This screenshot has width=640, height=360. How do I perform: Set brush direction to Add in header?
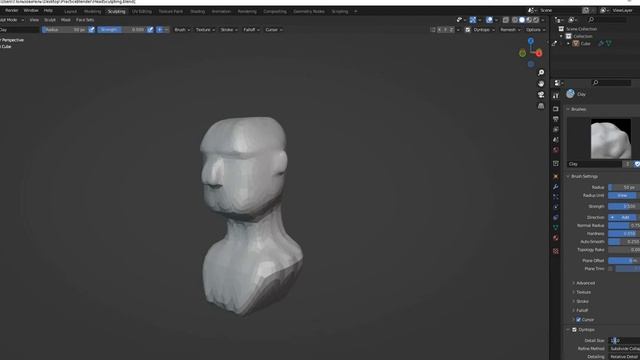coord(160,30)
